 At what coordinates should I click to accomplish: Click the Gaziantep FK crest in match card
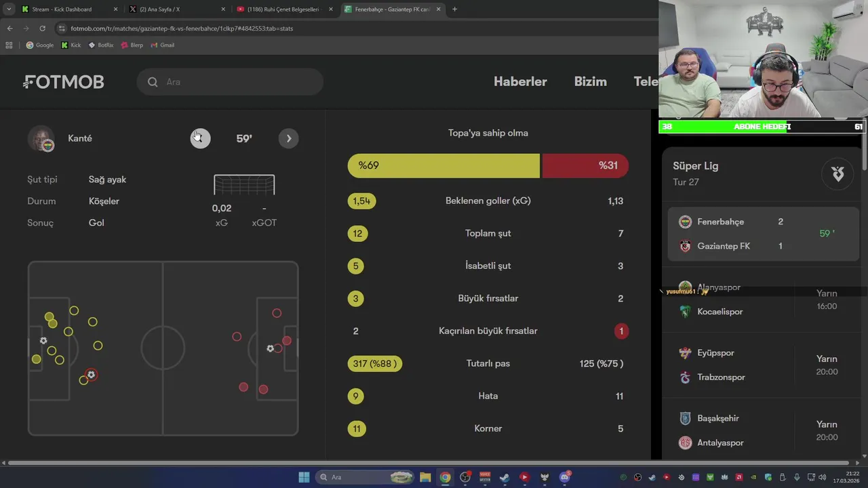(685, 246)
